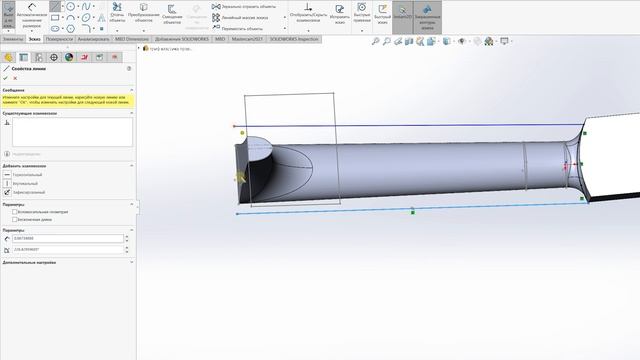Image resolution: width=640 pixels, height=360 pixels.
Task: Click Move Entities command
Action: click(238, 28)
